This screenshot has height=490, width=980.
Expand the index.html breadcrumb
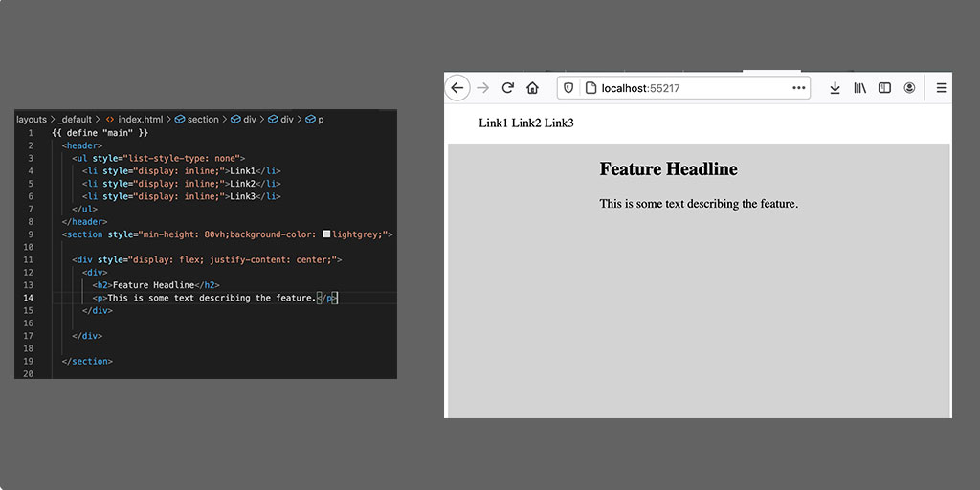tap(138, 120)
